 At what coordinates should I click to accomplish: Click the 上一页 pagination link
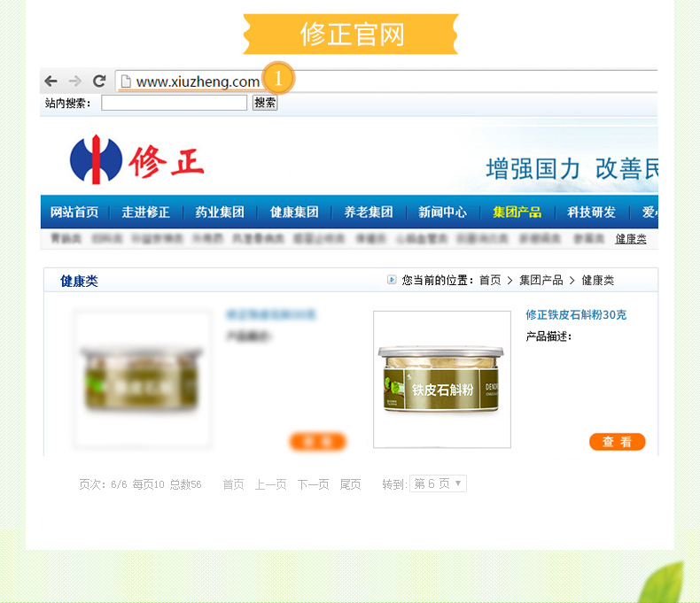click(x=270, y=484)
